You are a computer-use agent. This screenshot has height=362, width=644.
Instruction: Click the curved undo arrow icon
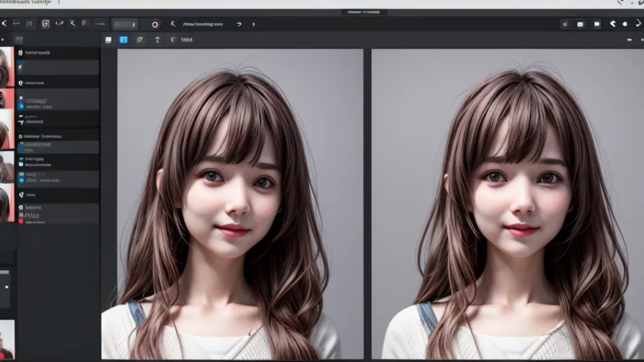coord(59,24)
